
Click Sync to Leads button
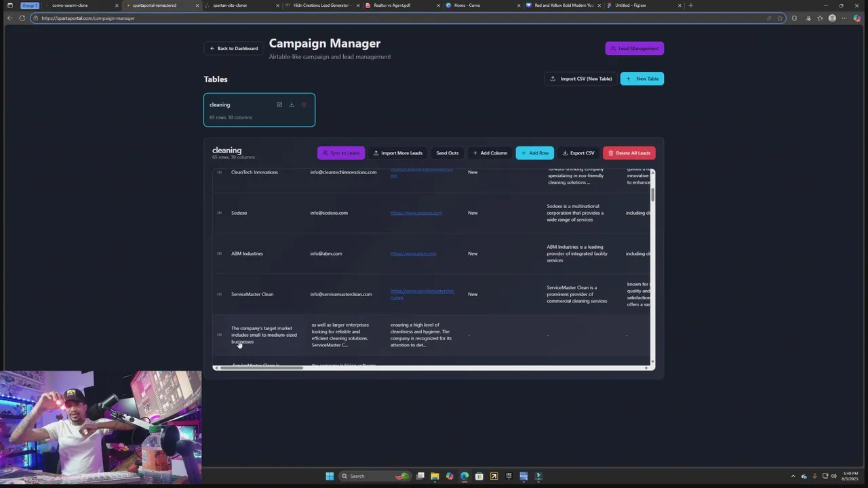pyautogui.click(x=341, y=153)
